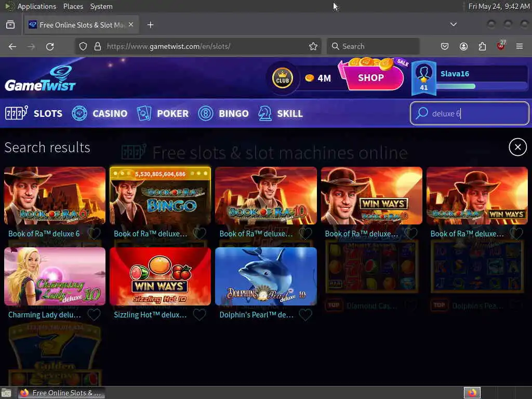Go to CASINO section

tap(110, 113)
